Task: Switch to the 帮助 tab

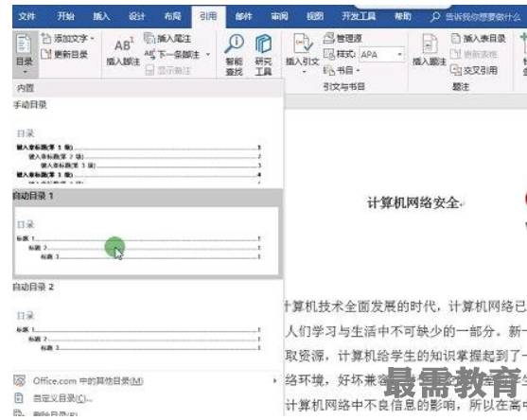Action: [403, 16]
